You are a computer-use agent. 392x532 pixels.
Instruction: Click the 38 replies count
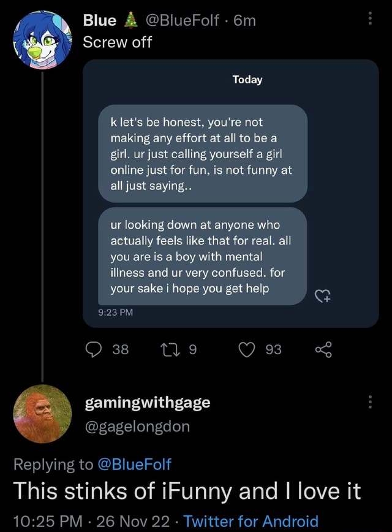coord(119,349)
